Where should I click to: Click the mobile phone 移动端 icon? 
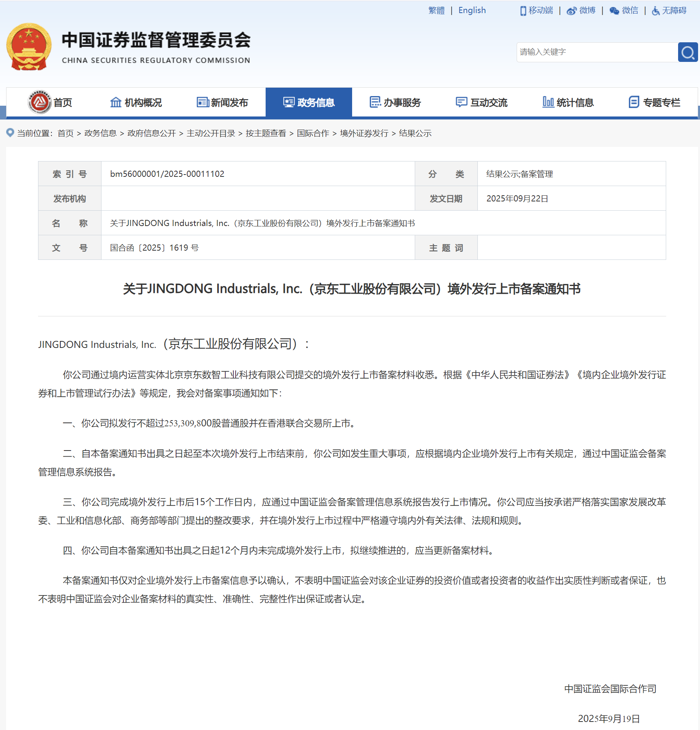523,10
